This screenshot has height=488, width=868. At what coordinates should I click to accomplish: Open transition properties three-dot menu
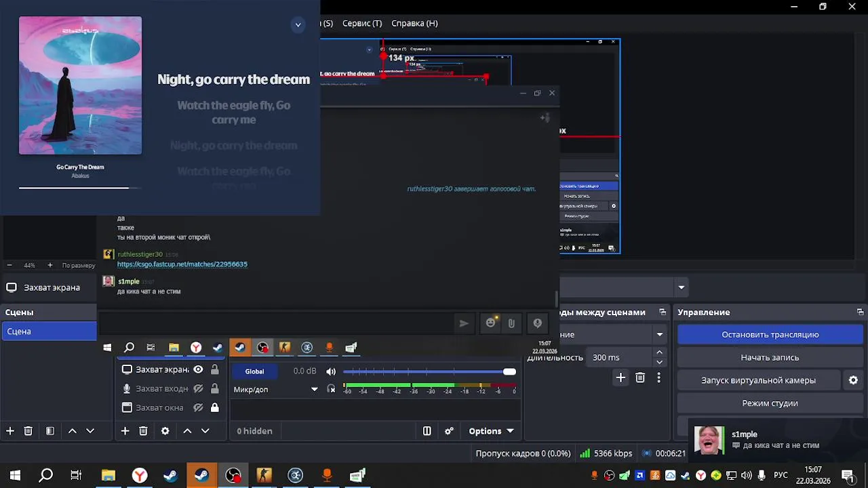pyautogui.click(x=658, y=378)
